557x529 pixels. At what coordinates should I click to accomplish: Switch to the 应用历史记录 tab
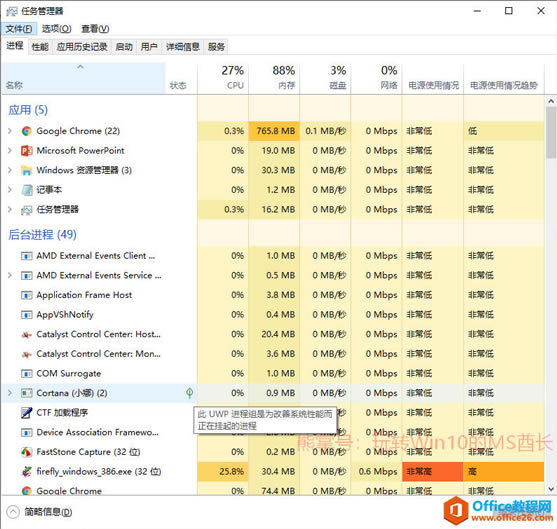click(82, 47)
